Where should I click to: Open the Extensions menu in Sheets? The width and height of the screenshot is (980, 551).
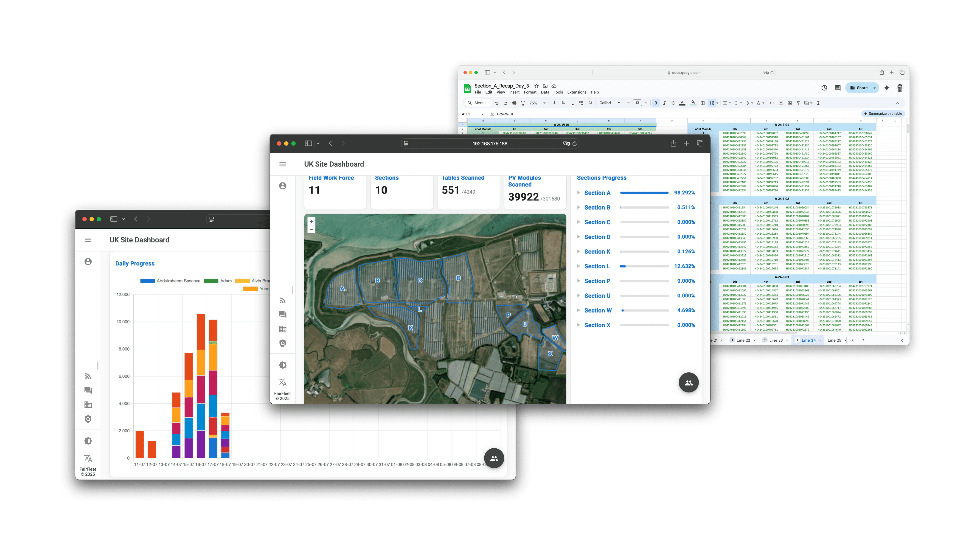point(576,93)
